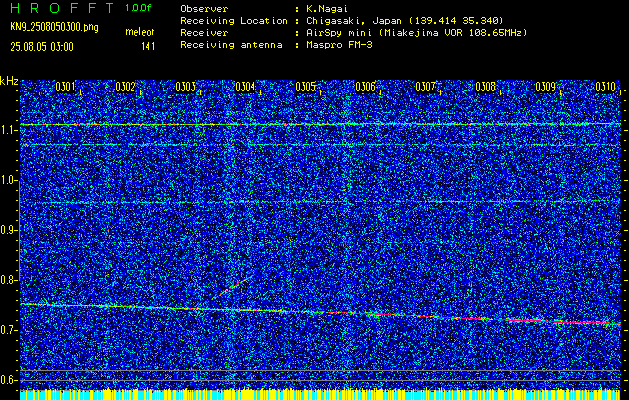The width and height of the screenshot is (629, 400).
Task: Click the 0308 time marker
Action: (x=485, y=87)
